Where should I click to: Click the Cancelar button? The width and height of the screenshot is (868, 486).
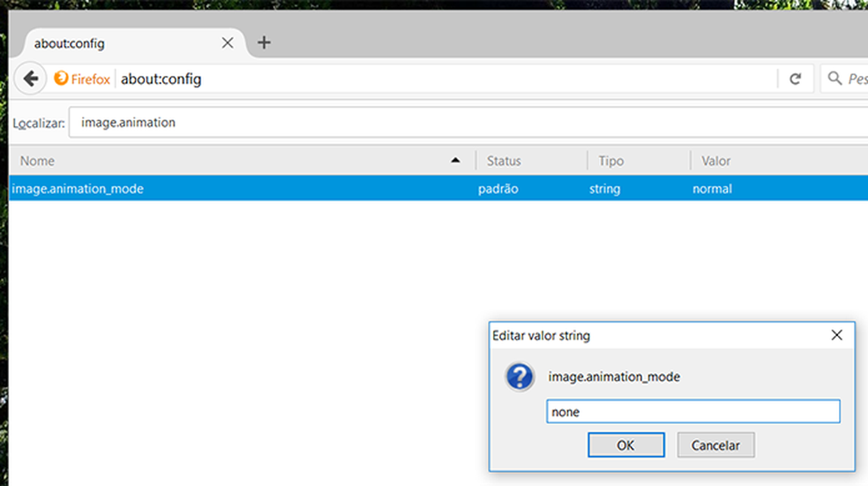point(715,445)
